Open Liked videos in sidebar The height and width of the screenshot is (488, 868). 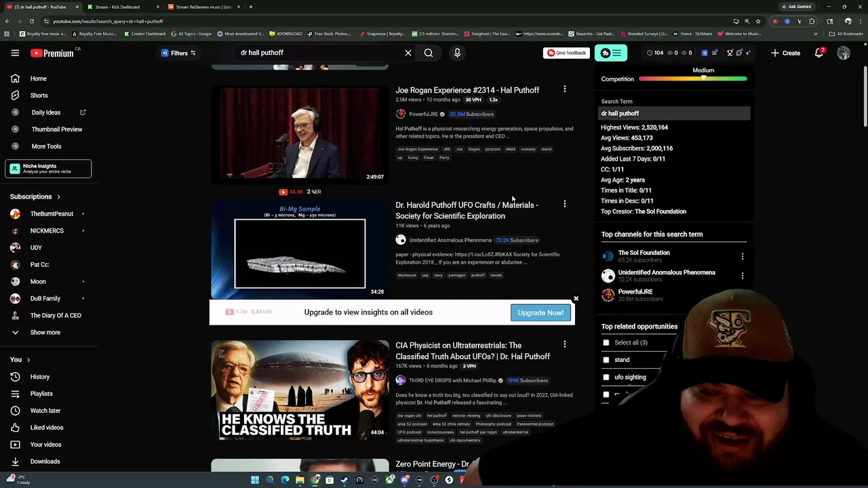click(x=46, y=428)
